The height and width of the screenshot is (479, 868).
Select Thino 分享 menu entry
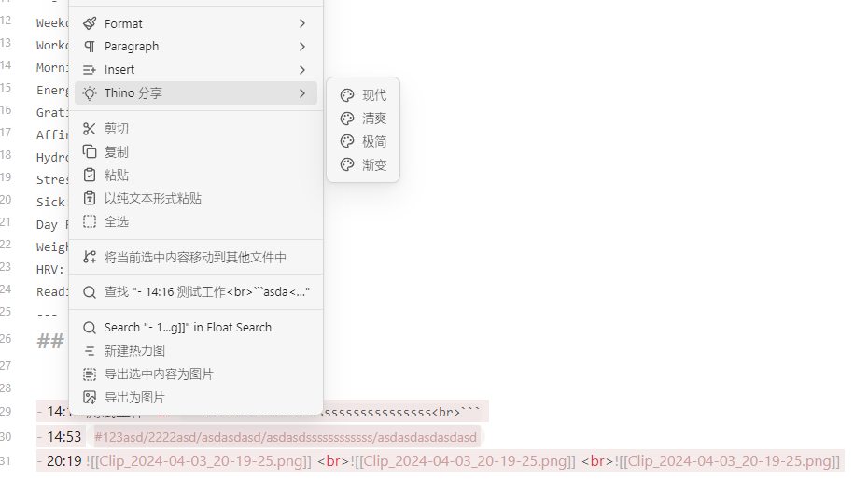196,93
